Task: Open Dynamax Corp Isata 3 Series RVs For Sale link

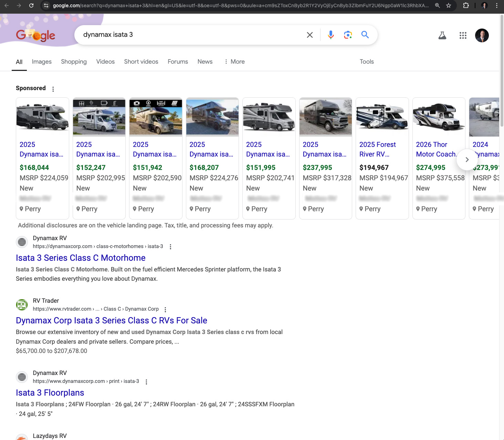Action: (112, 320)
